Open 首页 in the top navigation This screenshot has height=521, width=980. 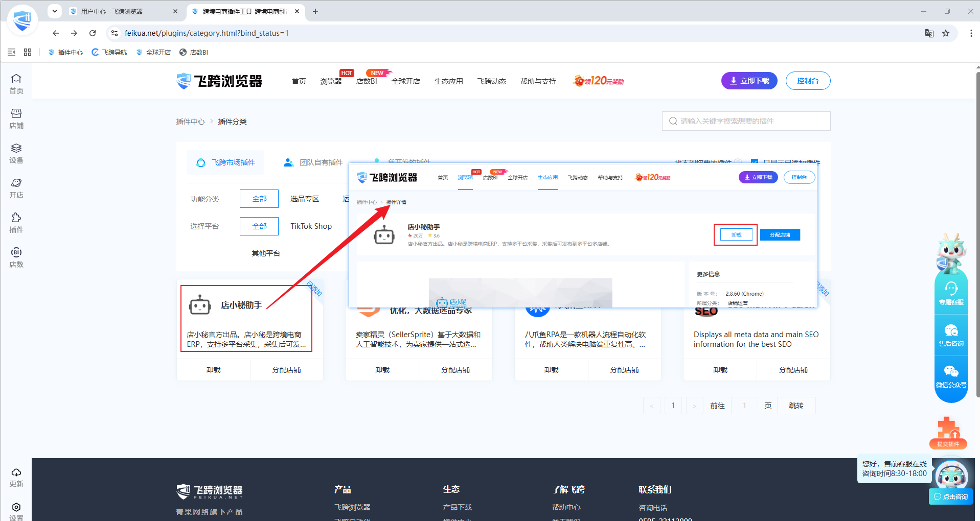[299, 81]
